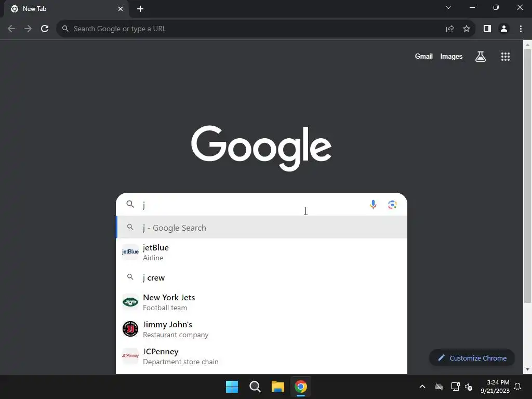Open the Chrome three-dot menu
The height and width of the screenshot is (399, 532).
pyautogui.click(x=521, y=29)
